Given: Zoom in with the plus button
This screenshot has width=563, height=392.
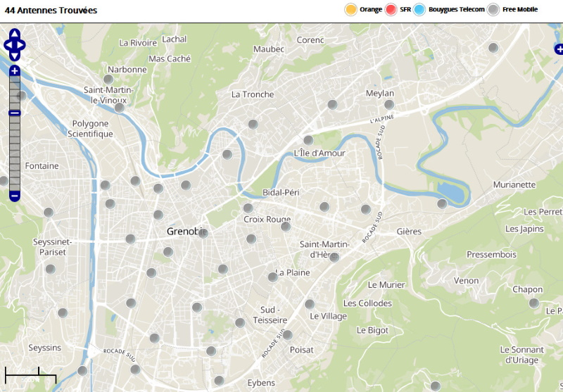Looking at the screenshot, I should point(14,71).
